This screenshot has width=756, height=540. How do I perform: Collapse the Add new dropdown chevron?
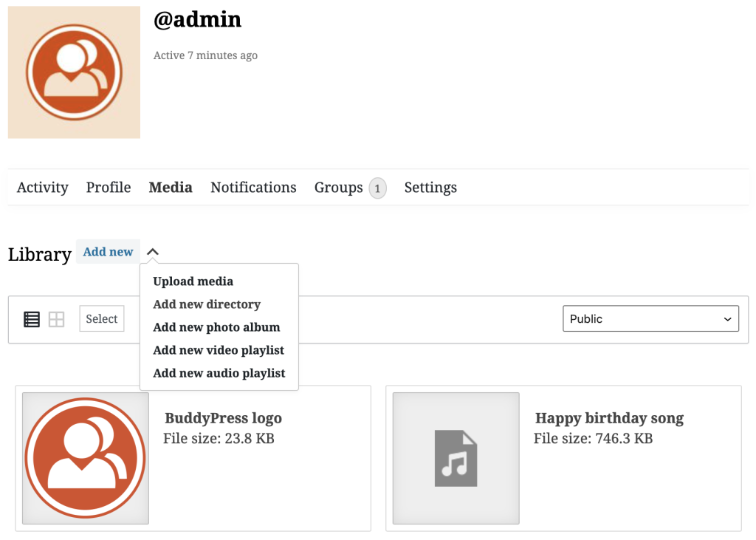152,251
